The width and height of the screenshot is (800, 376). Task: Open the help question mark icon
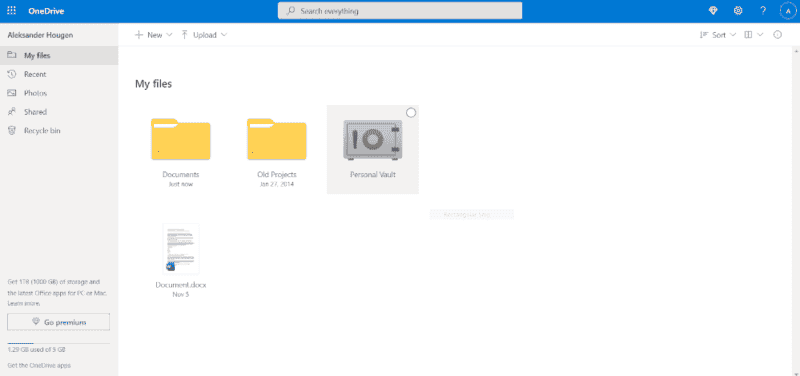coord(763,11)
